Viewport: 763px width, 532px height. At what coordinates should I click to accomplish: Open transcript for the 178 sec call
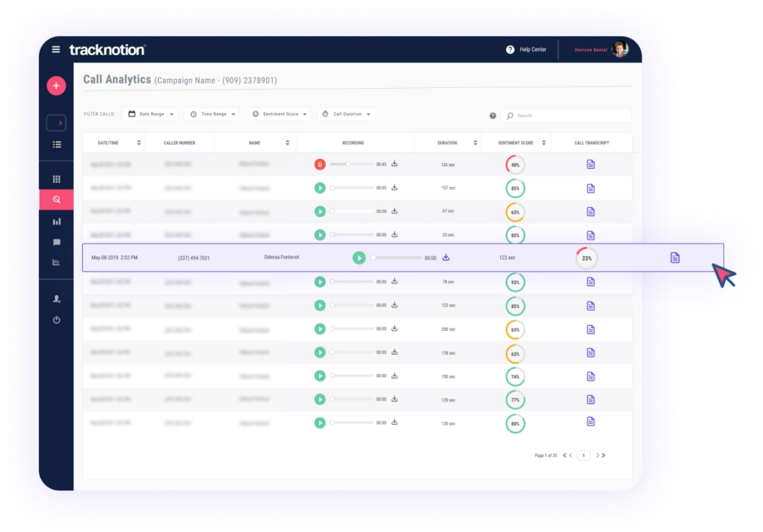coord(591,352)
